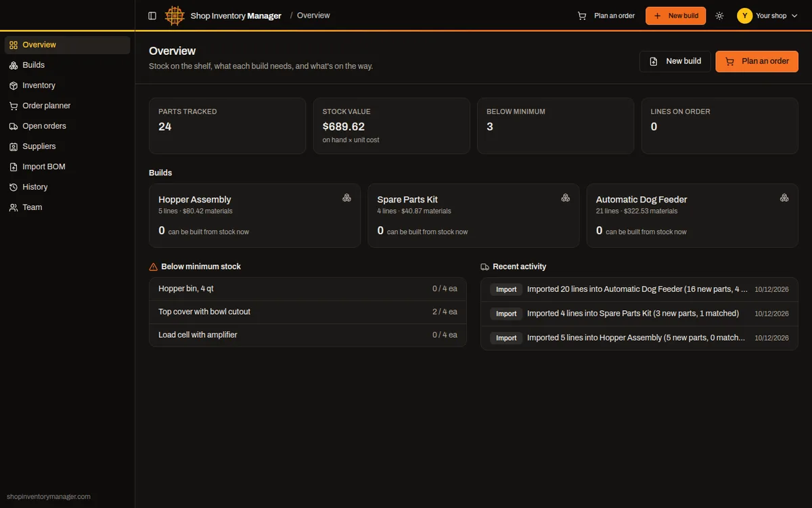Click the Inventory box icon in the sidebar
The image size is (812, 508).
14,85
